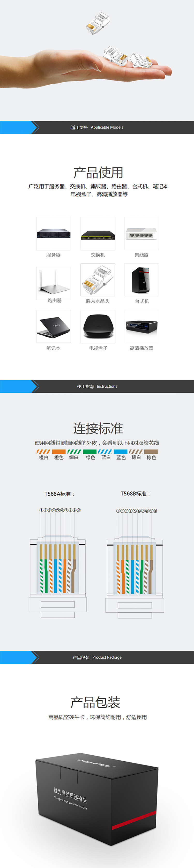Click the HD player (高清播放器) image
194x868 pixels.
coord(141,326)
